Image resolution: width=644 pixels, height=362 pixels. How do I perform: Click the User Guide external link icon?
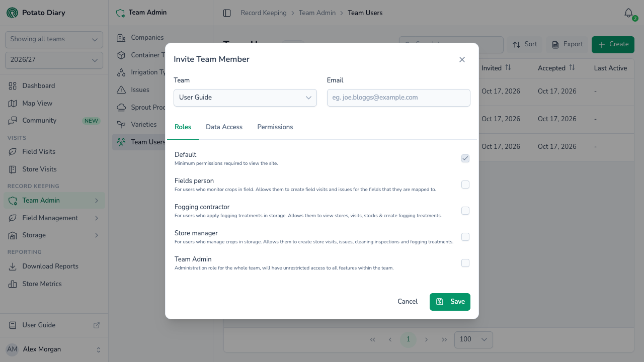pyautogui.click(x=97, y=325)
